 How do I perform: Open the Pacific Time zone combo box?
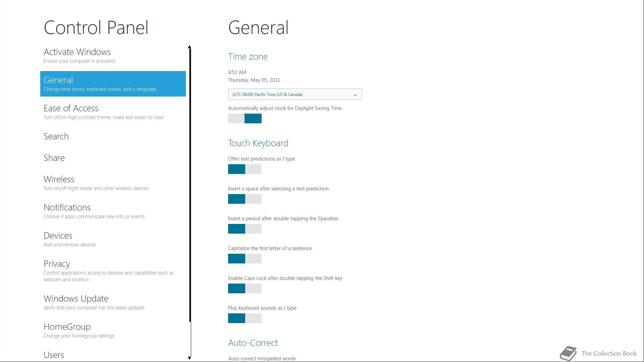[295, 94]
